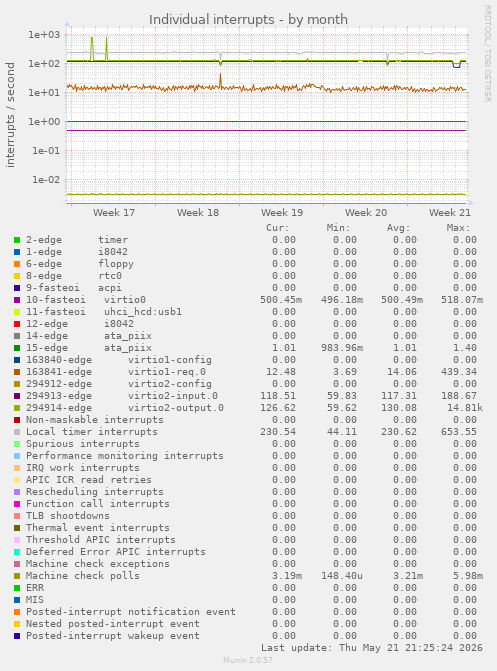Click the olive Machine check polls swatch

17,576
